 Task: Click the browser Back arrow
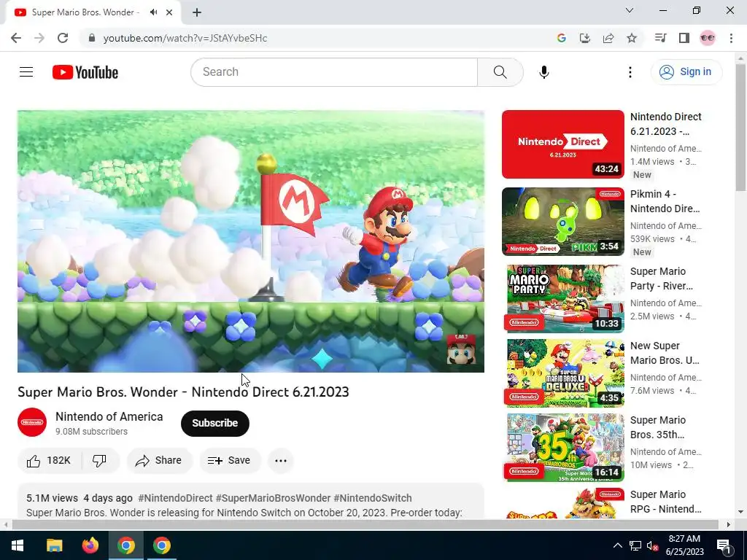coord(16,38)
